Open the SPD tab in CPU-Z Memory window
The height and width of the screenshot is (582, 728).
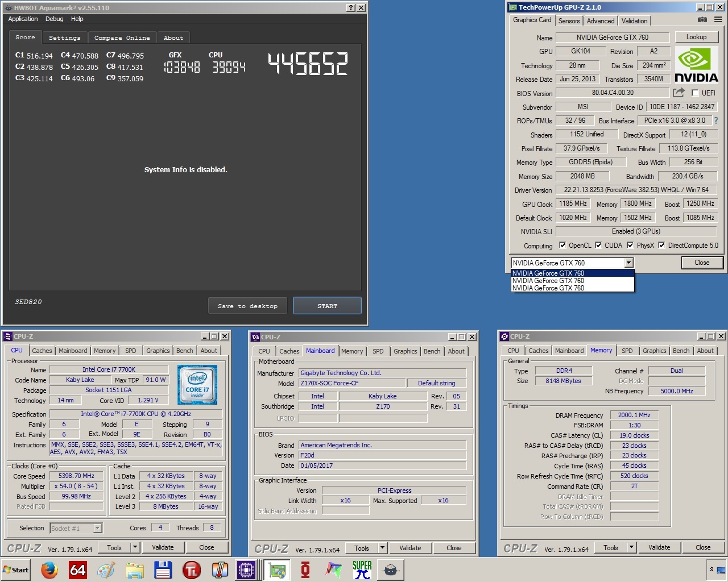(x=627, y=351)
